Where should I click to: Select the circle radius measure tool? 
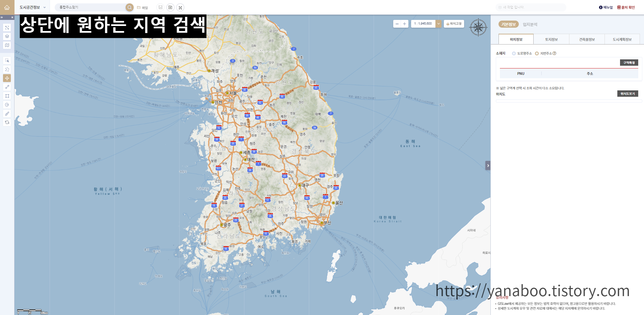click(x=7, y=105)
